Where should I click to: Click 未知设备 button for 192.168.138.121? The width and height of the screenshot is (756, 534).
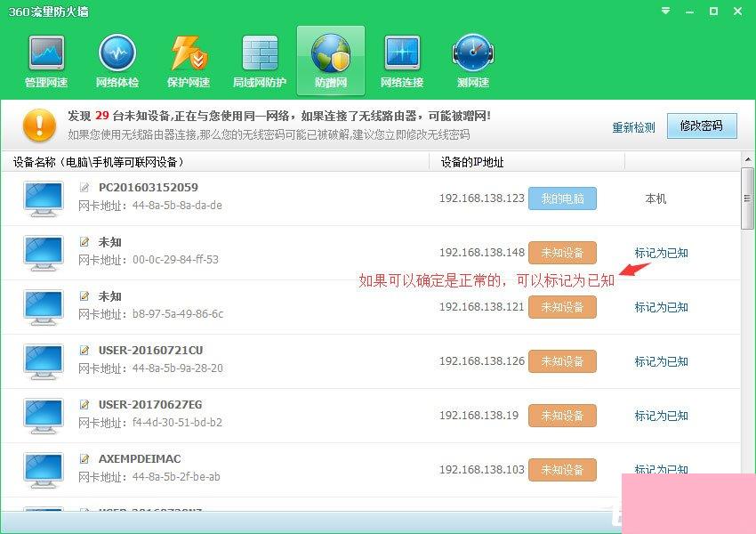(562, 307)
